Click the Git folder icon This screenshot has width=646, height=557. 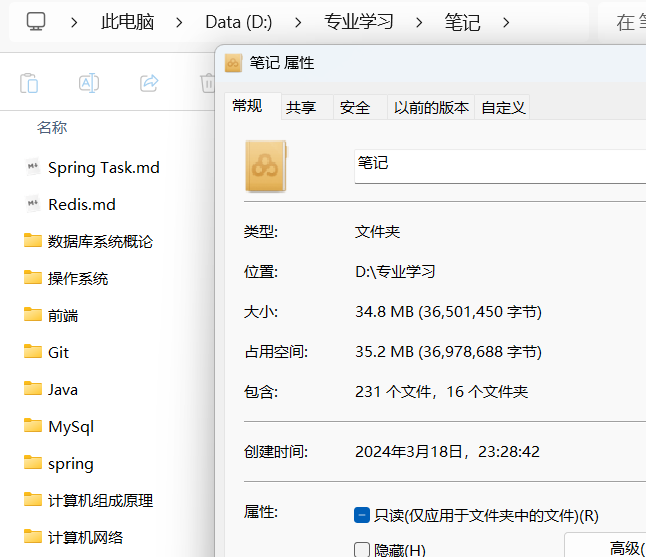[x=33, y=352]
